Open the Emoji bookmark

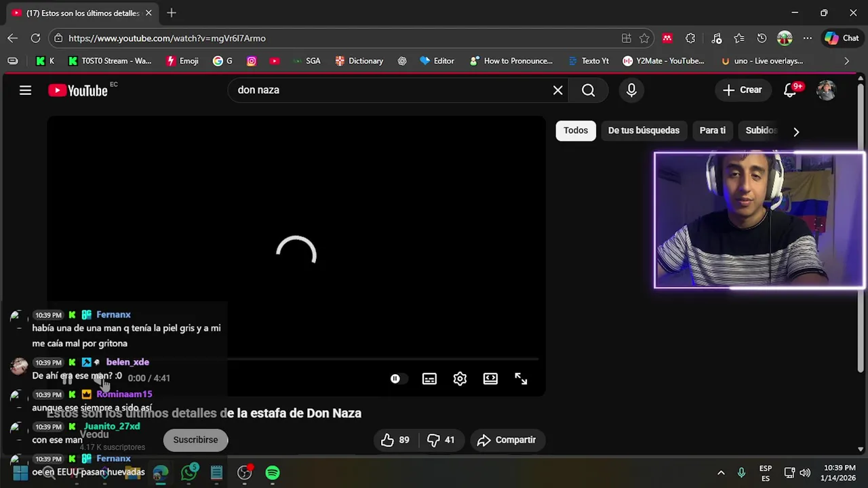pos(182,61)
